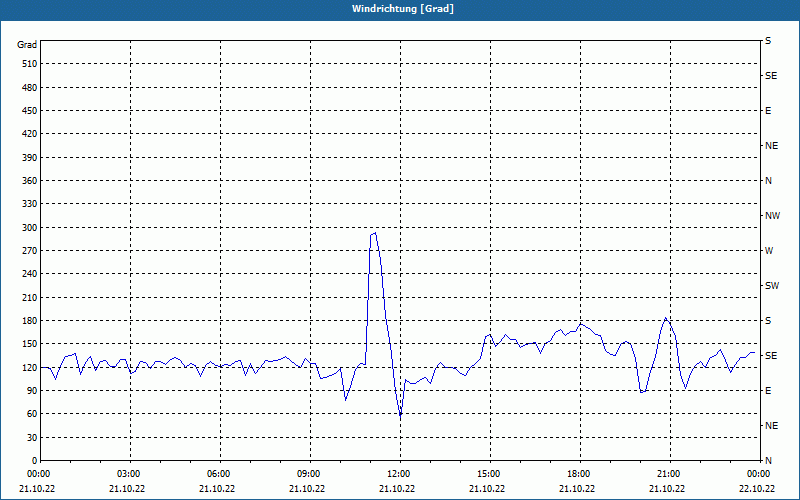Image resolution: width=800 pixels, height=500 pixels.
Task: Select the y-axis value 450
Action: click(30, 111)
